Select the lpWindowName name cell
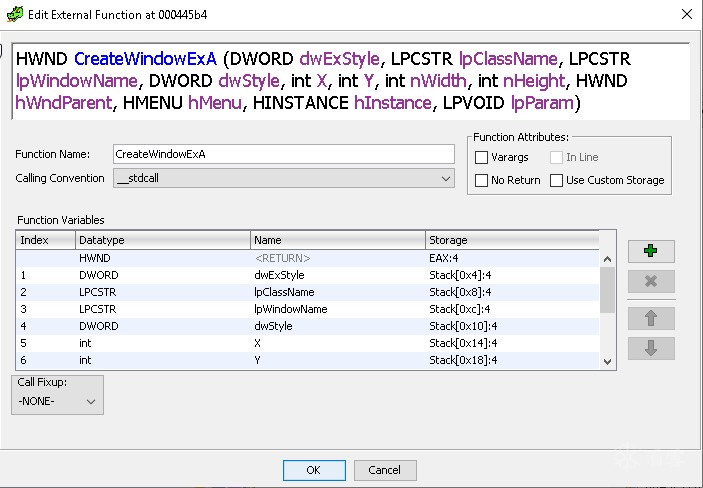Image resolution: width=703 pixels, height=488 pixels. pos(338,309)
